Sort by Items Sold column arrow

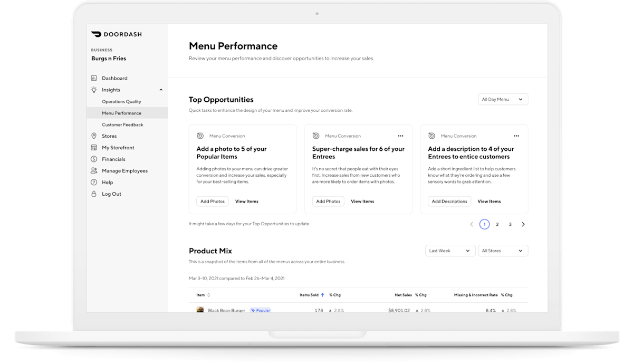[x=322, y=295]
